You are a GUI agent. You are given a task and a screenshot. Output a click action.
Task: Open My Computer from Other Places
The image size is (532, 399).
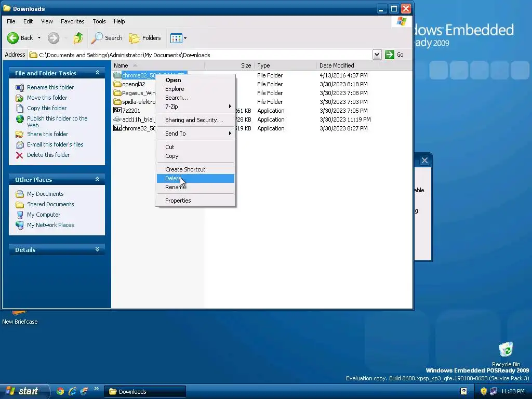44,215
